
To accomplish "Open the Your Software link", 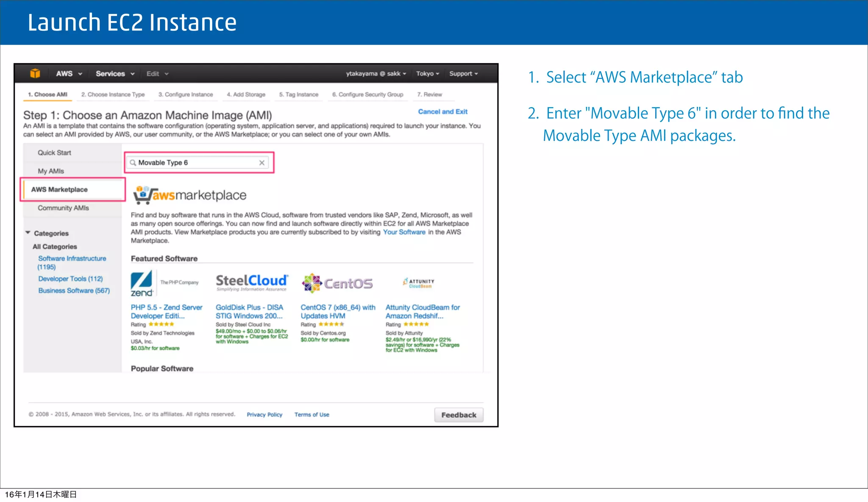I will (404, 232).
